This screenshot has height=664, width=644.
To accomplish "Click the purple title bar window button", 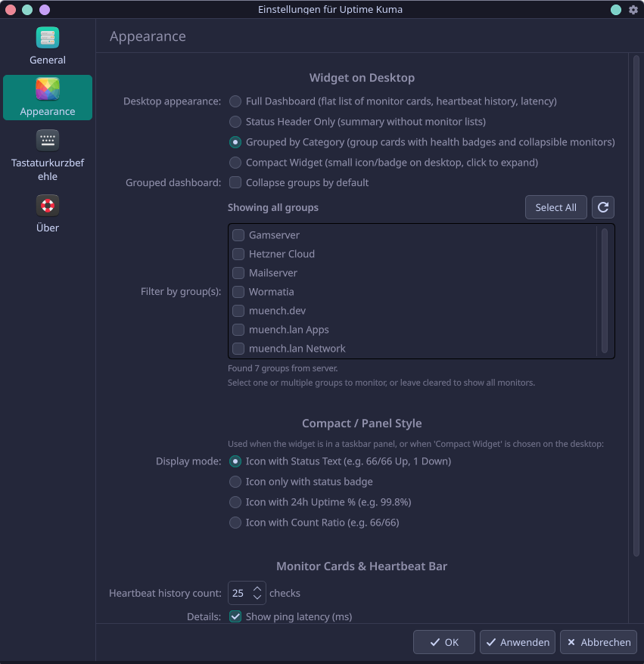I will pyautogui.click(x=45, y=10).
